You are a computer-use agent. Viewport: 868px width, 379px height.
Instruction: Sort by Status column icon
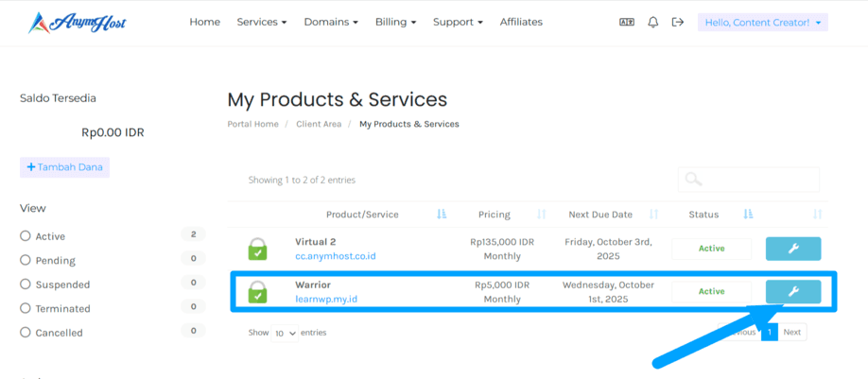click(x=748, y=215)
